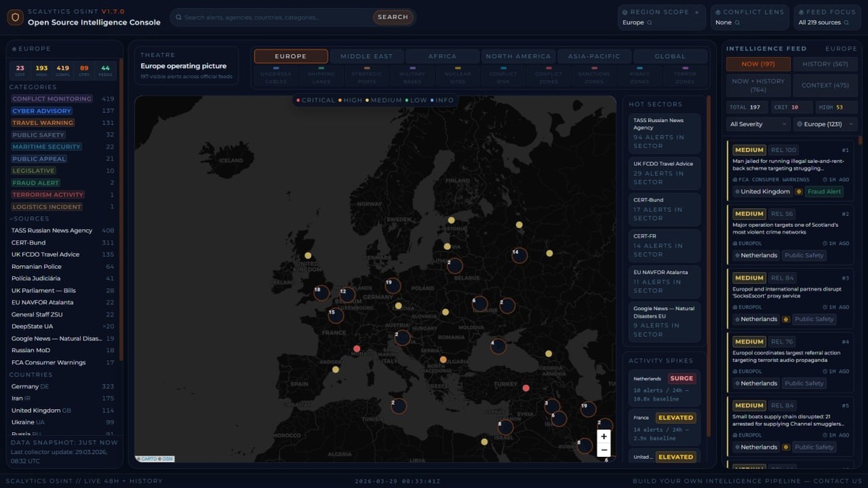
Task: Click the 12-alert cluster marker over England
Action: click(347, 295)
